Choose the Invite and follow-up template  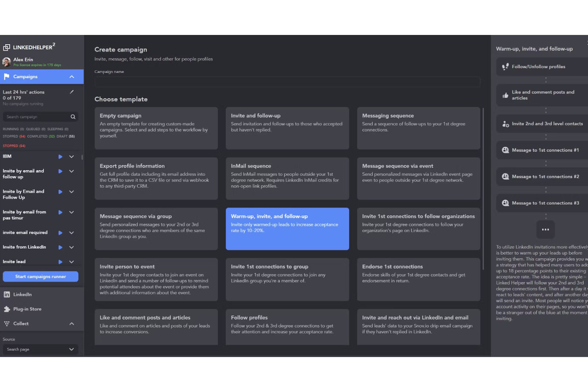click(x=287, y=128)
